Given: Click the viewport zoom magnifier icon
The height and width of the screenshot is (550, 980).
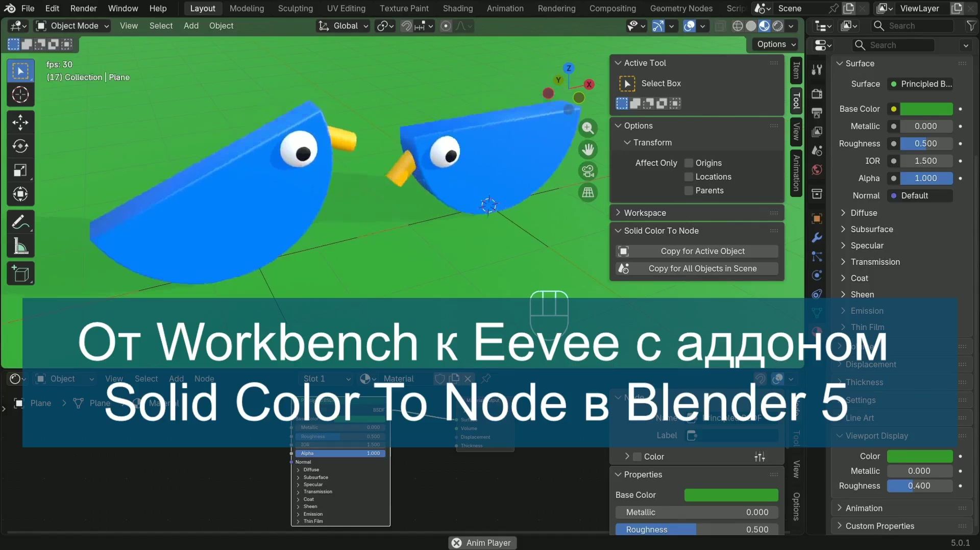Looking at the screenshot, I should pyautogui.click(x=588, y=128).
